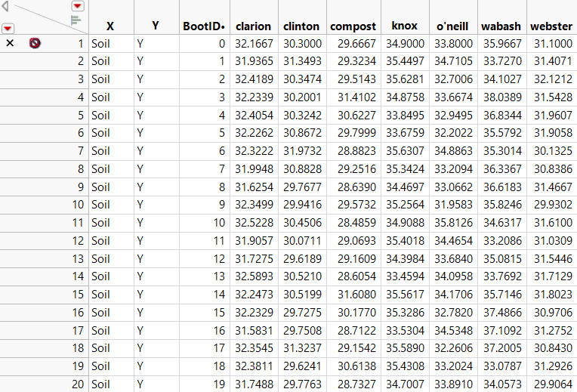This screenshot has height=392, width=577.
Task: Click the BootID value 0 in row 1
Action: pyautogui.click(x=221, y=44)
